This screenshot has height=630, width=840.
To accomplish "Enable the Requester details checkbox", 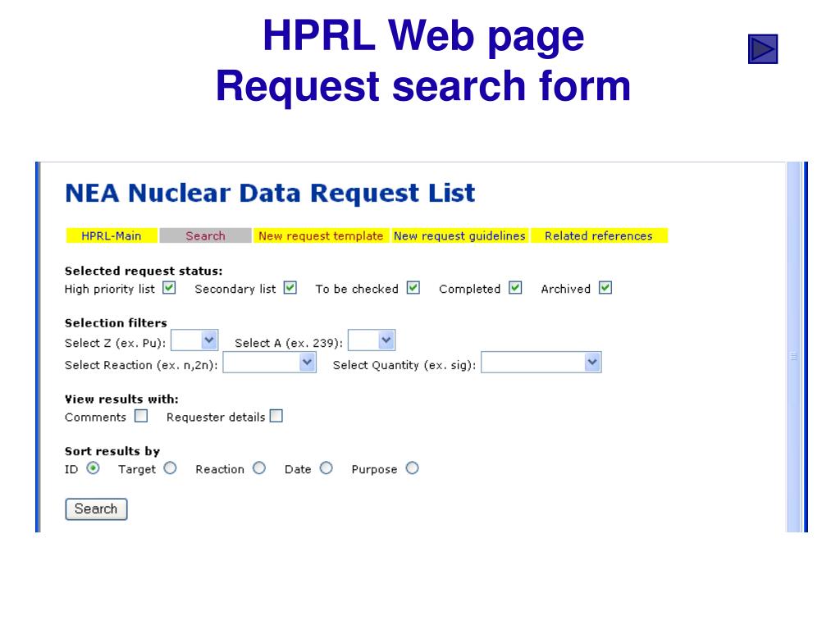I will pyautogui.click(x=276, y=416).
